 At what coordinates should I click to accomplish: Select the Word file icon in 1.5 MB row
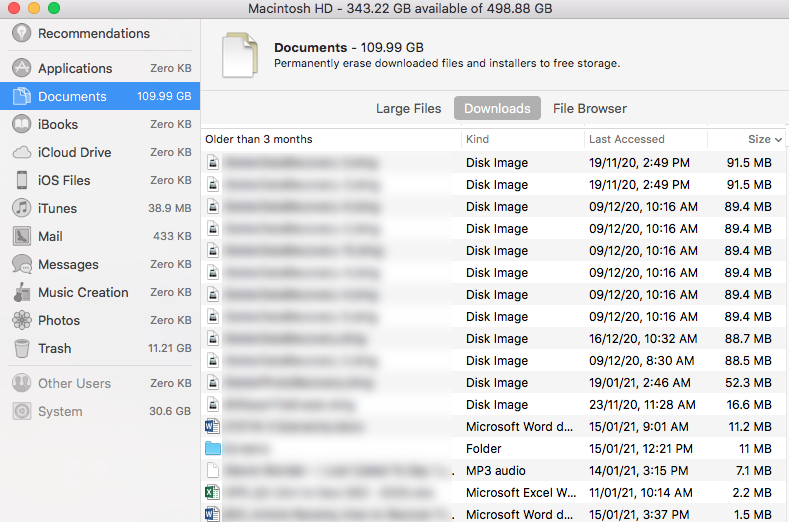(x=212, y=514)
